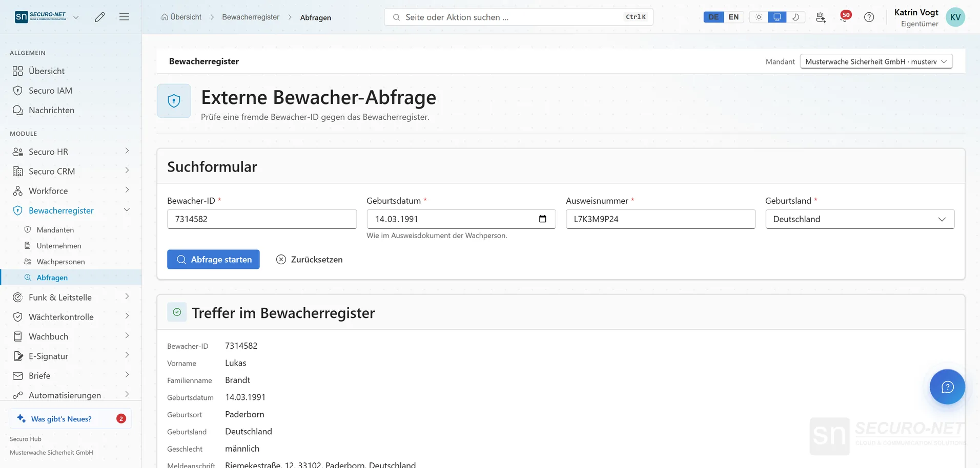Open the help question mark icon in the top bar

click(x=869, y=17)
